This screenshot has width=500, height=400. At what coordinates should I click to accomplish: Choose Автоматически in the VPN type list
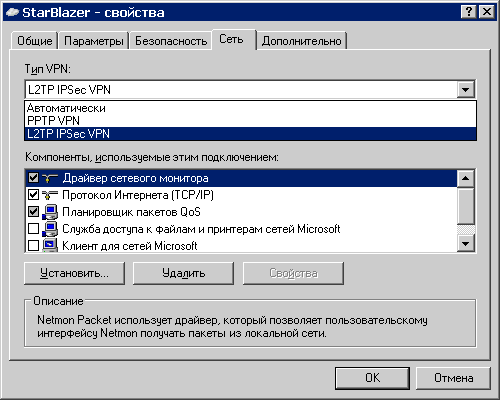coord(250,108)
